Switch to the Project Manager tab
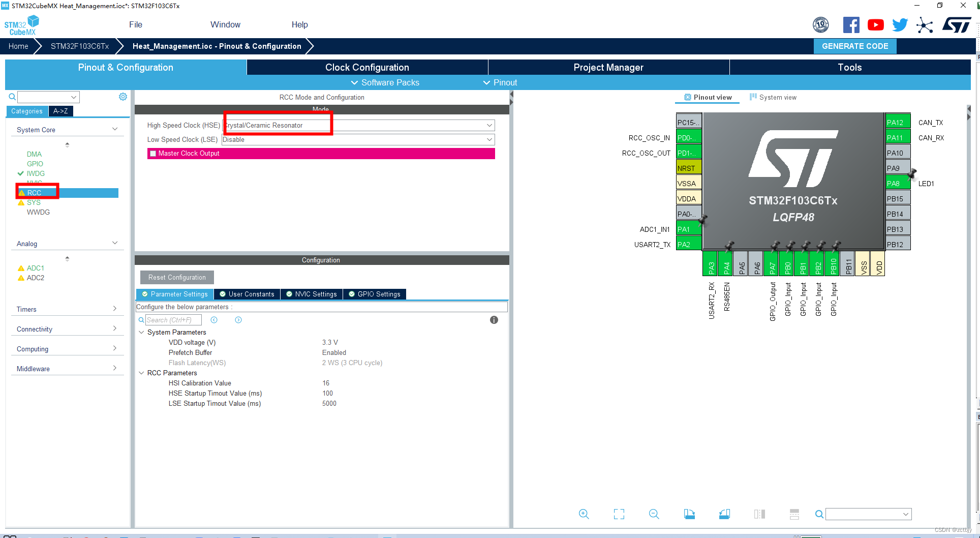The height and width of the screenshot is (538, 980). point(608,67)
